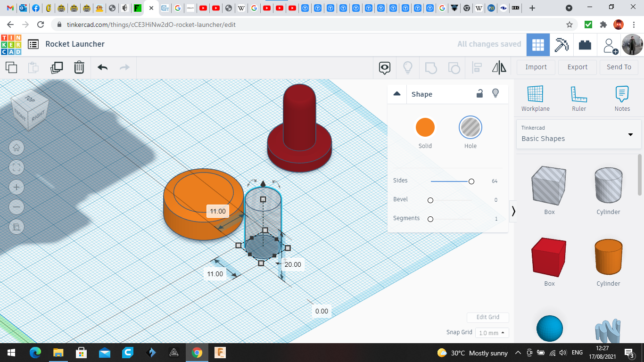Toggle the shape lock icon
The image size is (644, 362).
point(479,94)
